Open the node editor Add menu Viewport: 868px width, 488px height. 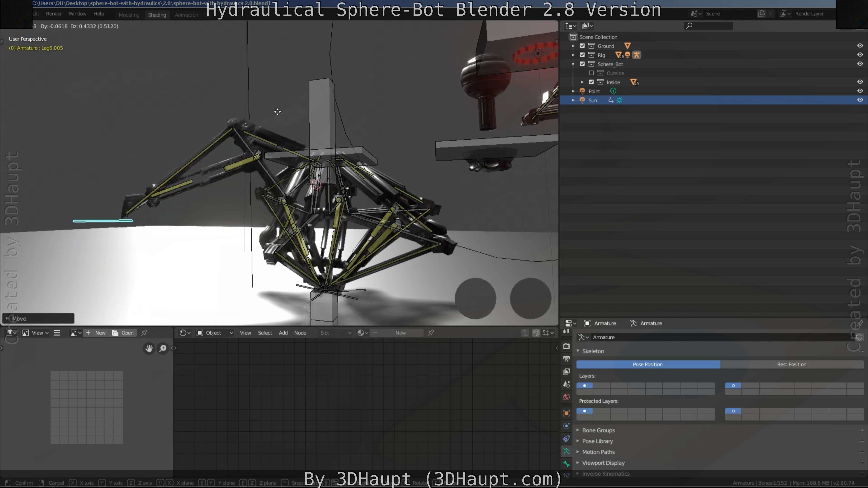pos(283,333)
